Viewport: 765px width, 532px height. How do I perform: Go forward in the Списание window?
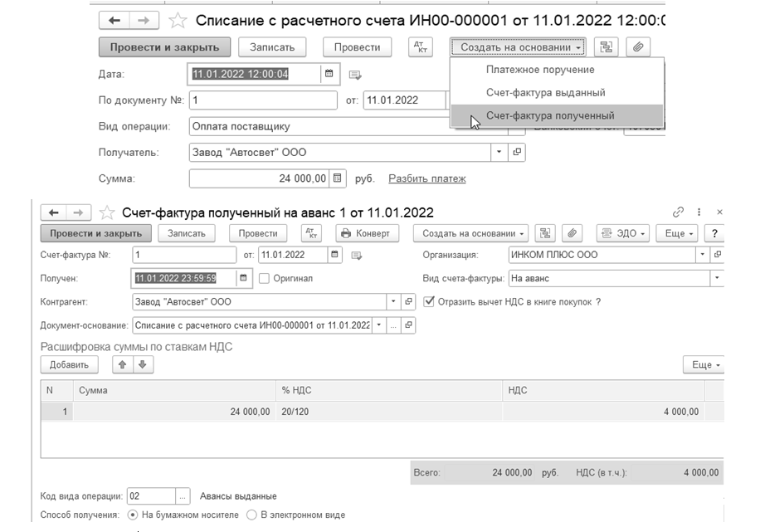coord(144,21)
